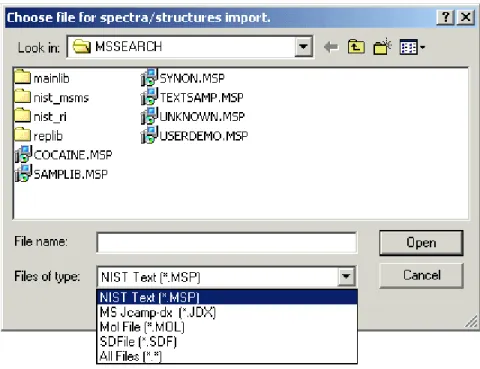Select the replib folder name

[48, 136]
